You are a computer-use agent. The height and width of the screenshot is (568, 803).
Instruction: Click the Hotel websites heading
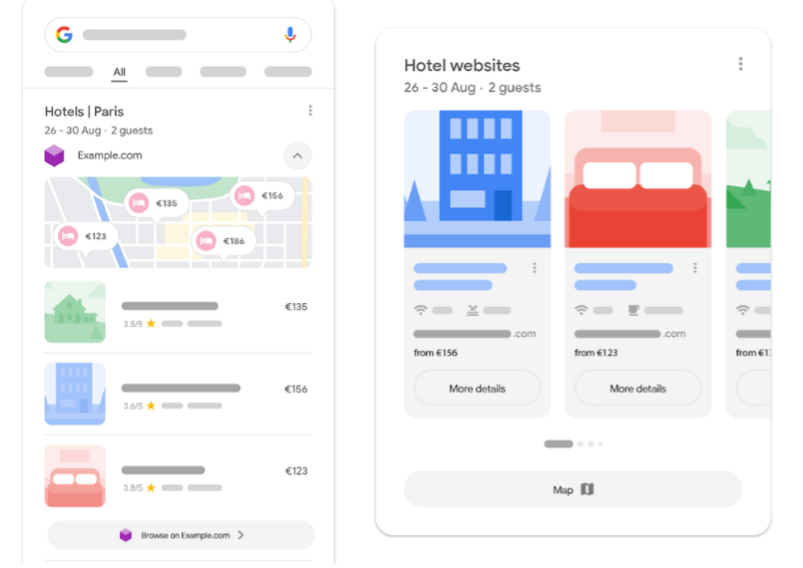[x=462, y=66]
